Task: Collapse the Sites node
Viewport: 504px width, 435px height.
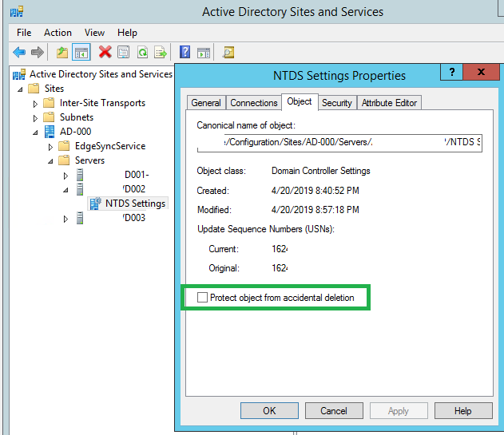Action: [x=20, y=89]
